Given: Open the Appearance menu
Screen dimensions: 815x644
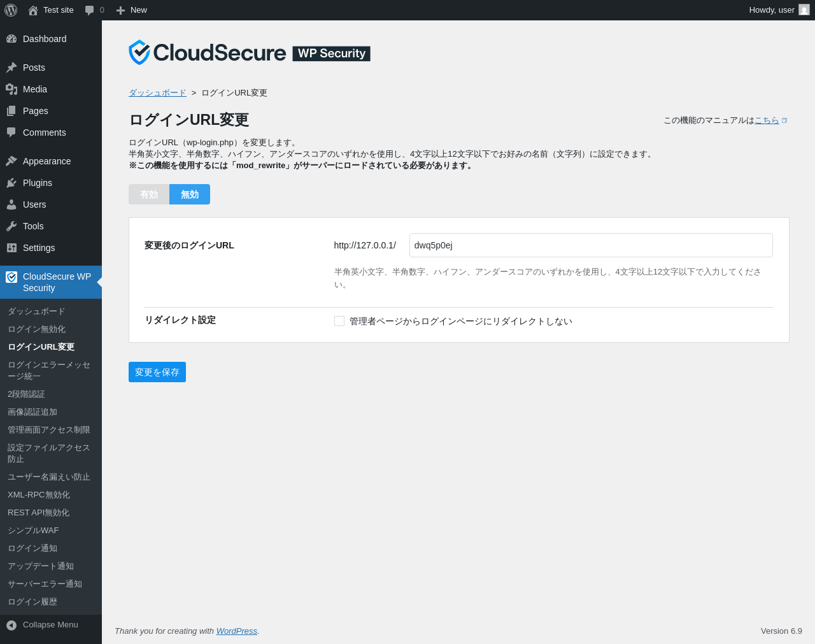Looking at the screenshot, I should 46,161.
